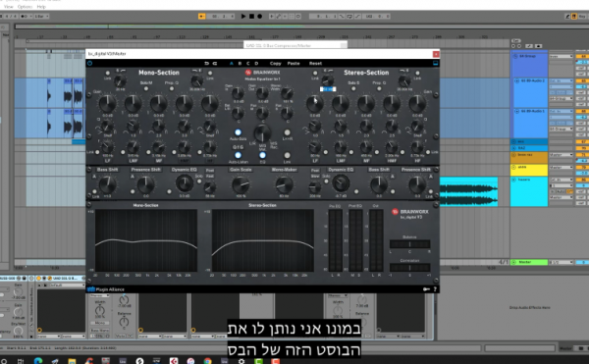Toggle the plugin power bypass icon
The height and width of the screenshot is (364, 589).
coord(89,63)
